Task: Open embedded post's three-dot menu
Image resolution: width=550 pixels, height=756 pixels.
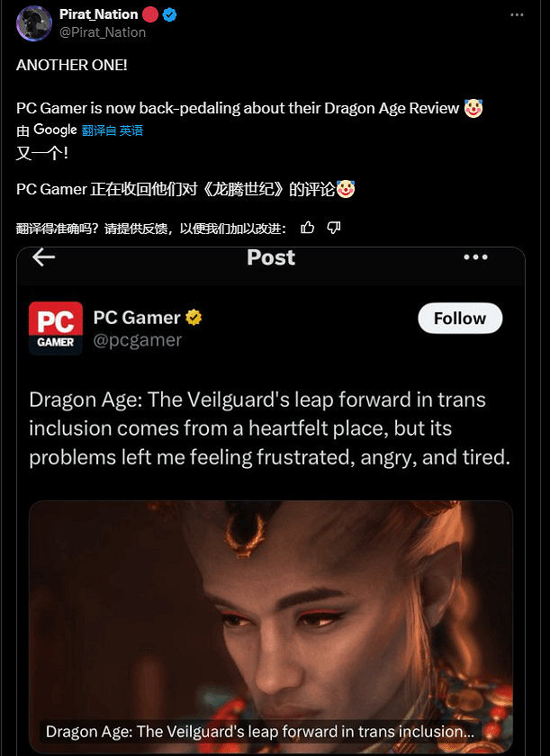Action: [x=475, y=257]
